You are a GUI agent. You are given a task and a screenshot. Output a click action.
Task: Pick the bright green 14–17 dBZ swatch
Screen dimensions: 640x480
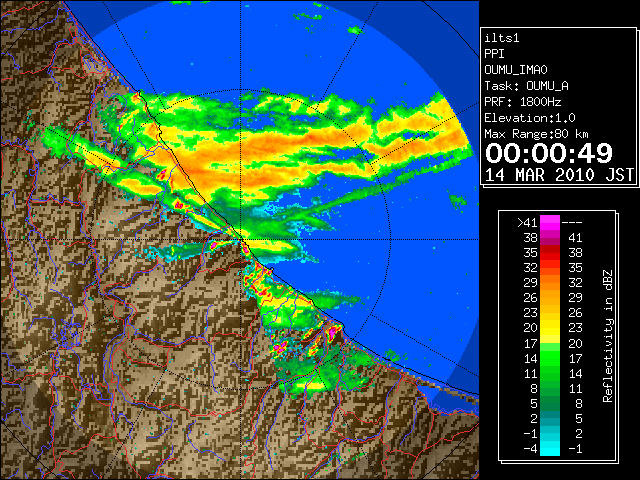(550, 358)
